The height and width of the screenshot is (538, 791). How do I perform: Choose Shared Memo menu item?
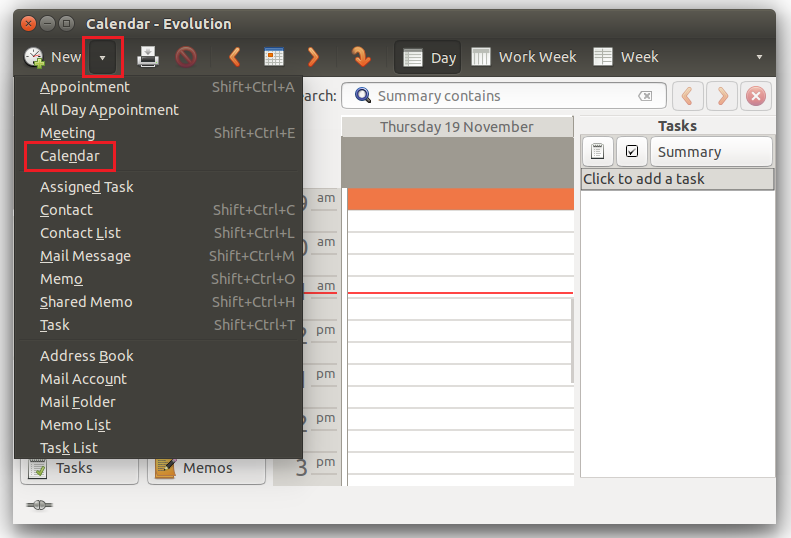pyautogui.click(x=158, y=302)
